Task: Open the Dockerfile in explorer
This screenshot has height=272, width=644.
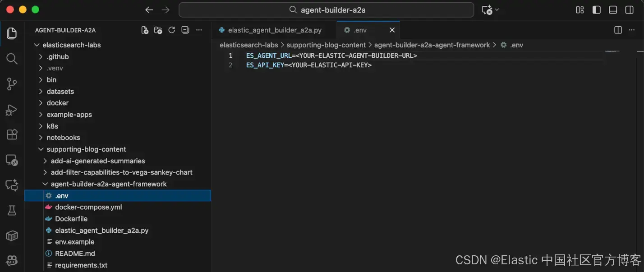Action: coord(118,219)
